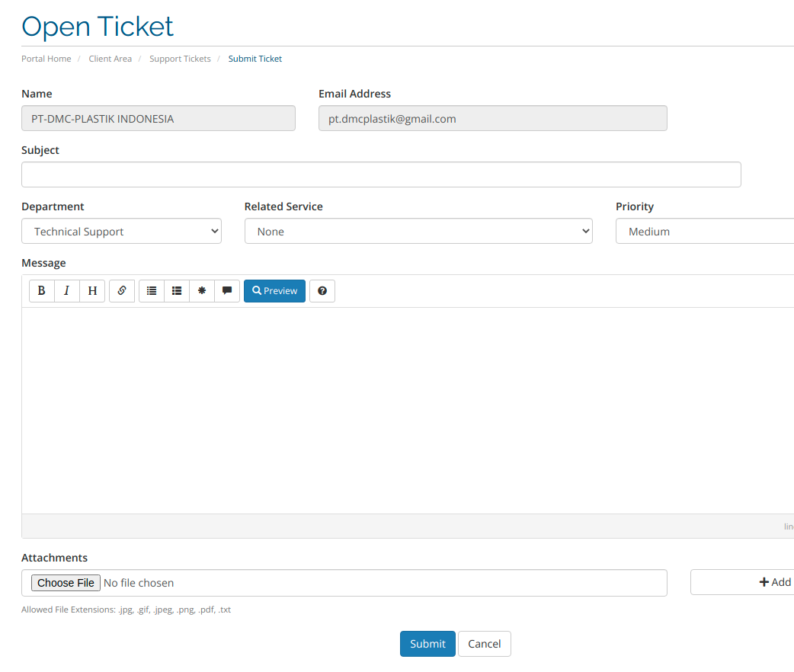
Task: Navigate to Support Tickets breadcrumb
Action: point(180,59)
